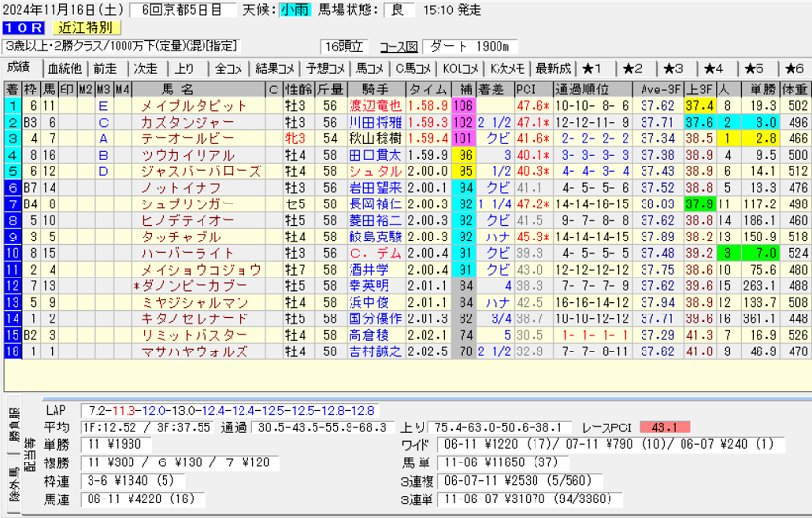The width and height of the screenshot is (812, 518).
Task: Open the 結果コメ tab
Action: [x=275, y=68]
